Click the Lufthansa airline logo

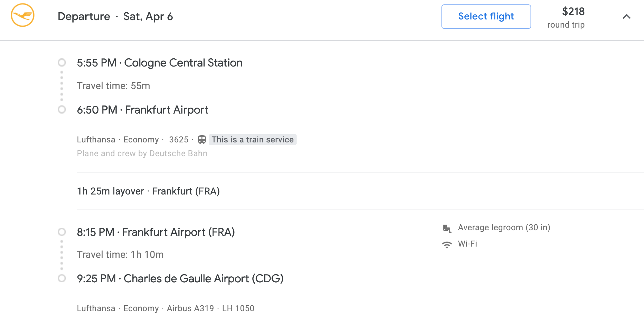point(23,16)
